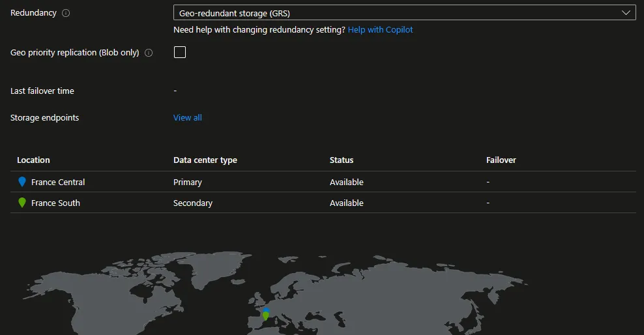The height and width of the screenshot is (335, 644).
Task: Click the blue France Central pin icon in table
Action: click(x=22, y=181)
